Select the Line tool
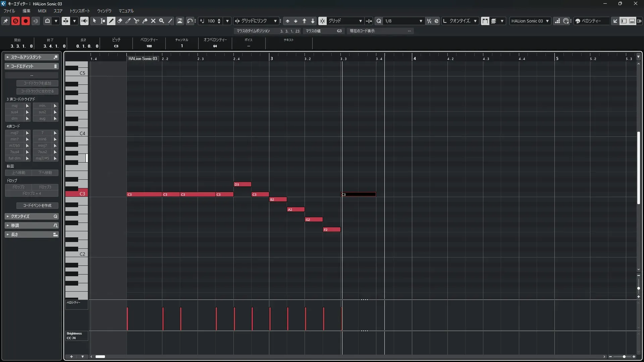Screen dimensions: 644x362 [x=170, y=21]
